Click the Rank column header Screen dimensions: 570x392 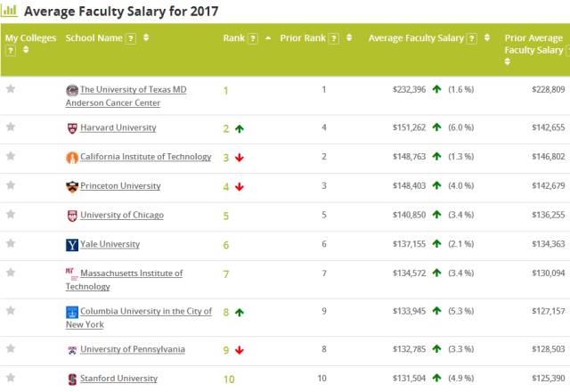point(233,38)
